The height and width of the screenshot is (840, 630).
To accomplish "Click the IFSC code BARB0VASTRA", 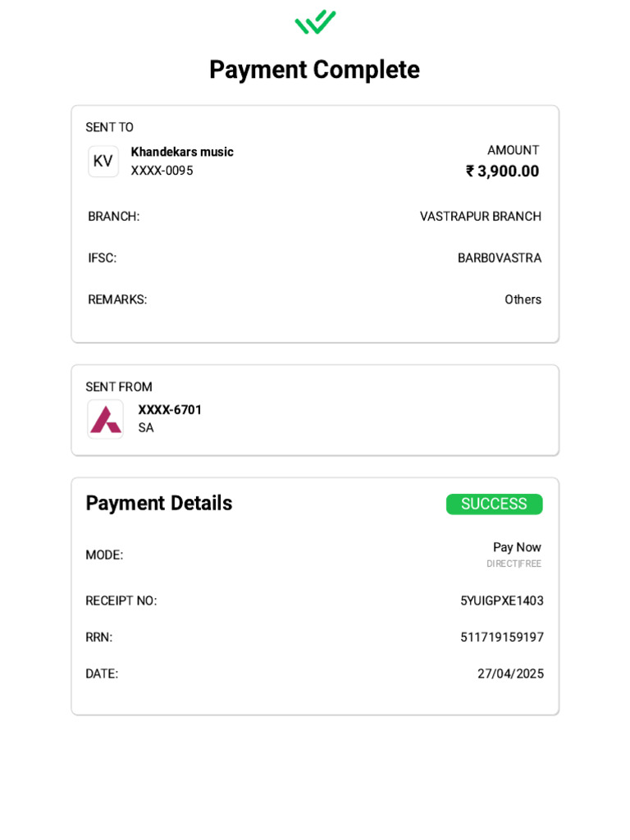I will coord(500,258).
